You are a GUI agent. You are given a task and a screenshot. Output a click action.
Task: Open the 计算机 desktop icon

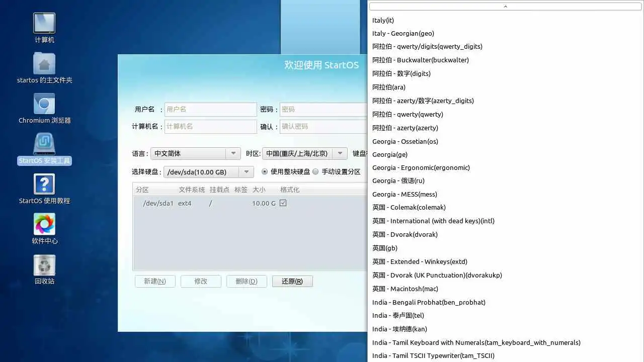point(44,28)
